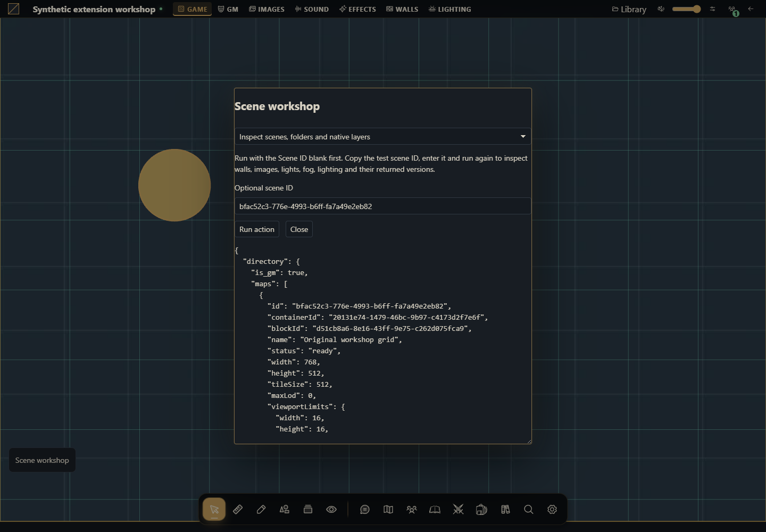Click the "containerId" line in output

coord(378,318)
